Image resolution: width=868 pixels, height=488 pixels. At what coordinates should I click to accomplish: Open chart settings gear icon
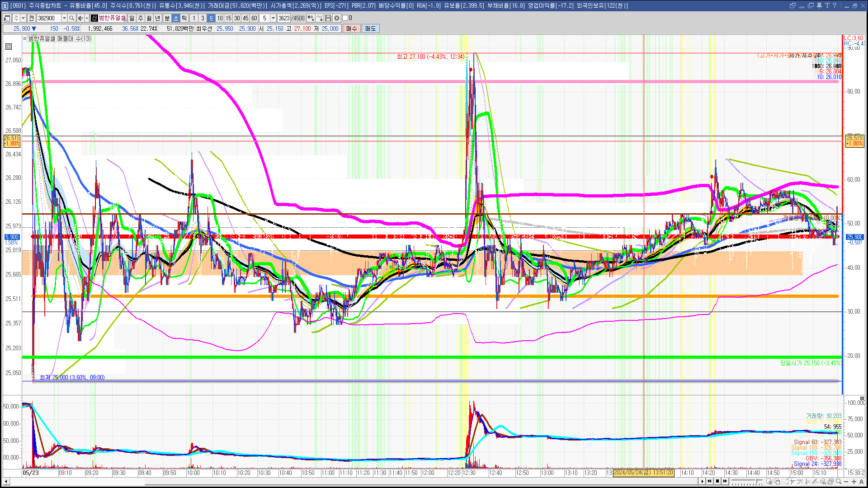pos(337,18)
